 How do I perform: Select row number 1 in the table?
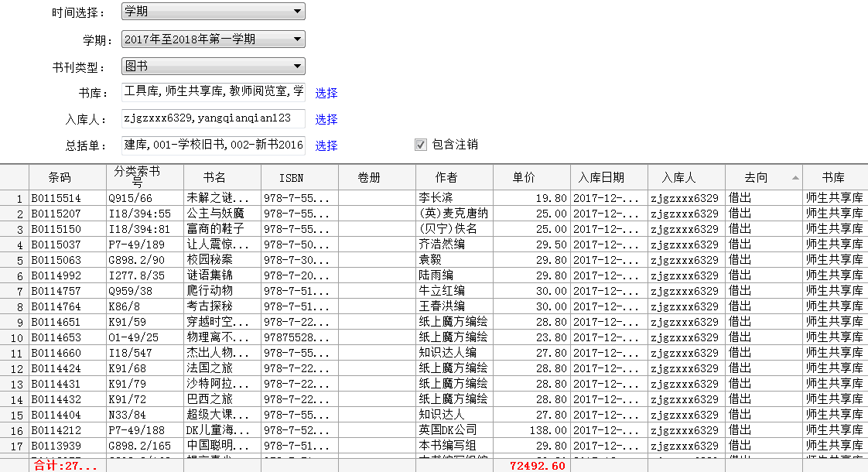pos(17,199)
